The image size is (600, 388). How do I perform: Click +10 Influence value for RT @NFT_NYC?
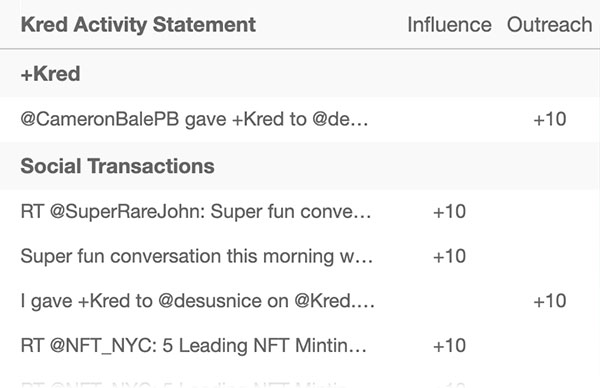449,346
